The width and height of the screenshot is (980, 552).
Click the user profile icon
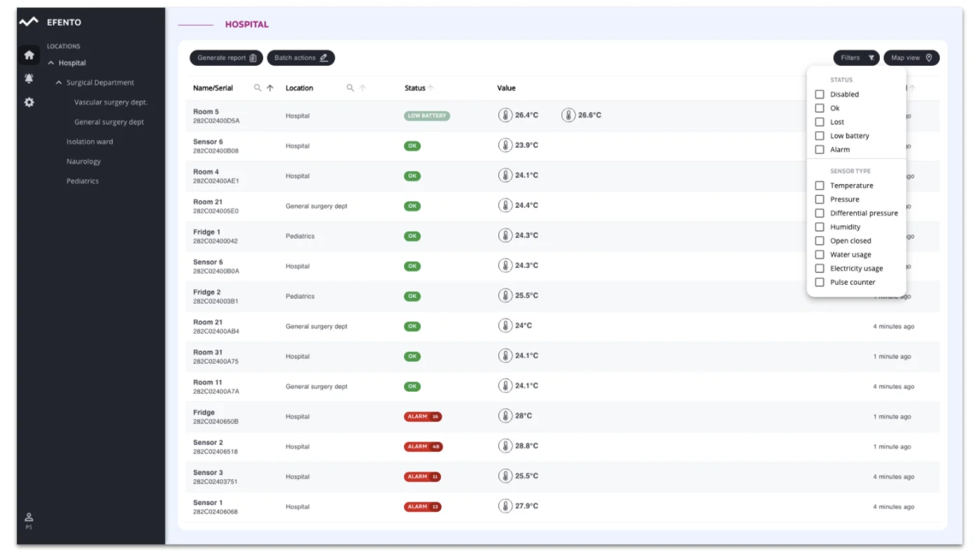29,518
